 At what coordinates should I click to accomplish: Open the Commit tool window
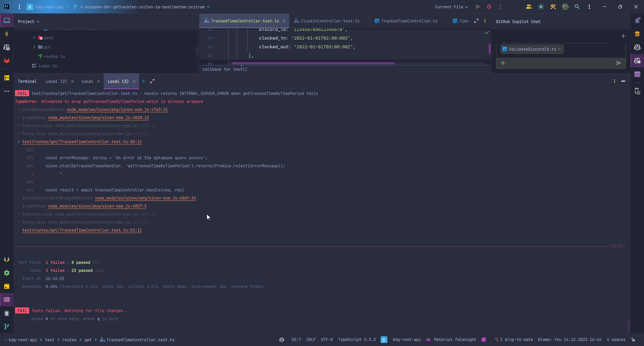click(x=7, y=34)
